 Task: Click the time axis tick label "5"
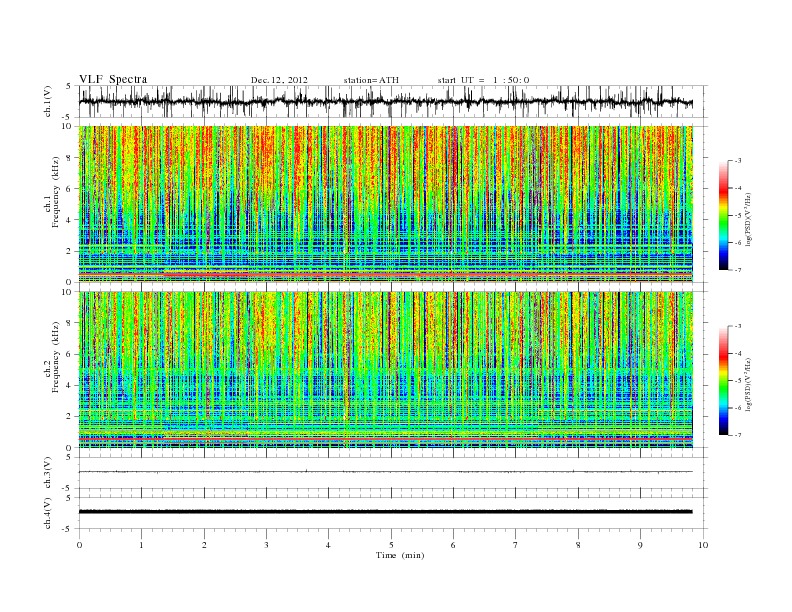pyautogui.click(x=391, y=545)
